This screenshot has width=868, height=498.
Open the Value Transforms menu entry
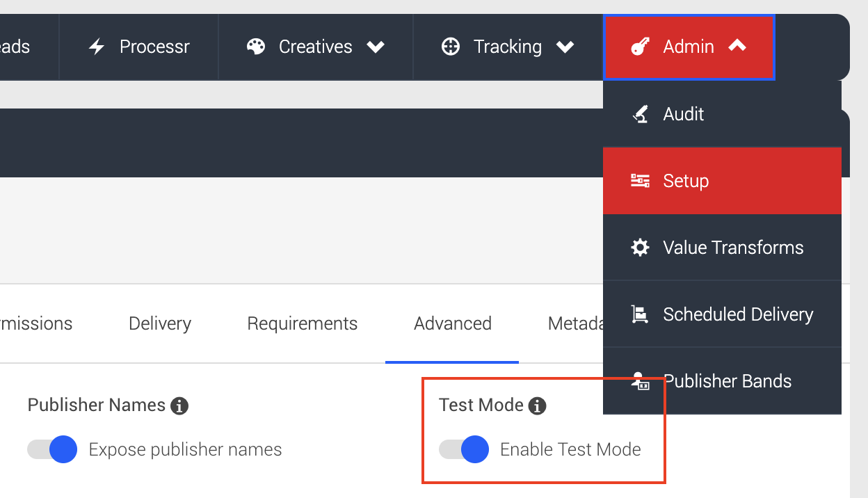pos(722,248)
